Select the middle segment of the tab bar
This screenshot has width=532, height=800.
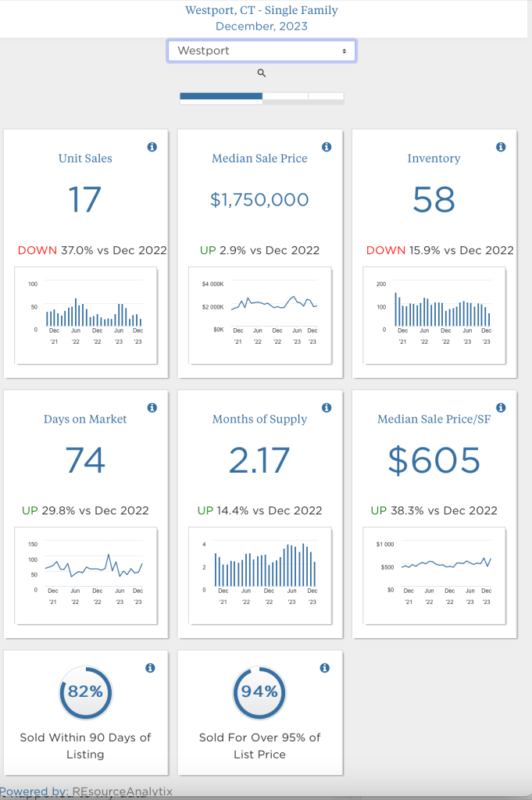[285, 97]
